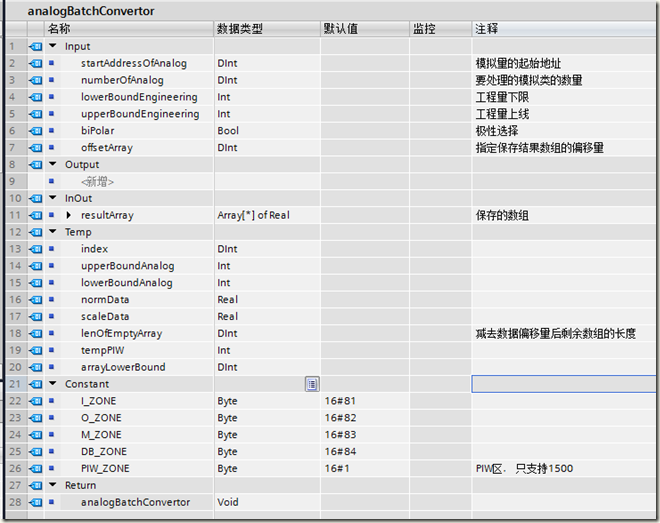Select the lenOfEmptyArray name cell
660x523 pixels.
[x=121, y=333]
